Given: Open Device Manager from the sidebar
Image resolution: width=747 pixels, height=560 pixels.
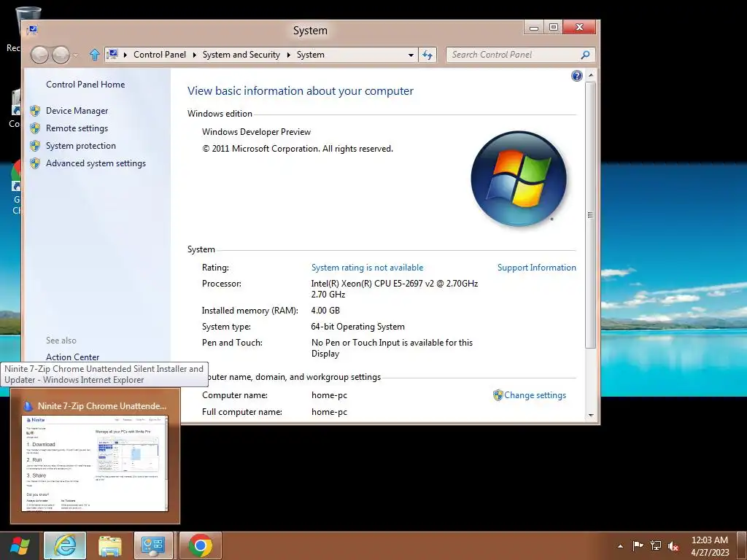Looking at the screenshot, I should click(x=77, y=111).
